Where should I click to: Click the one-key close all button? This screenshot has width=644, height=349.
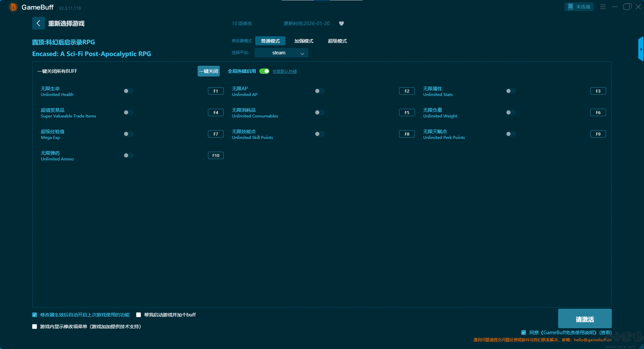(208, 71)
